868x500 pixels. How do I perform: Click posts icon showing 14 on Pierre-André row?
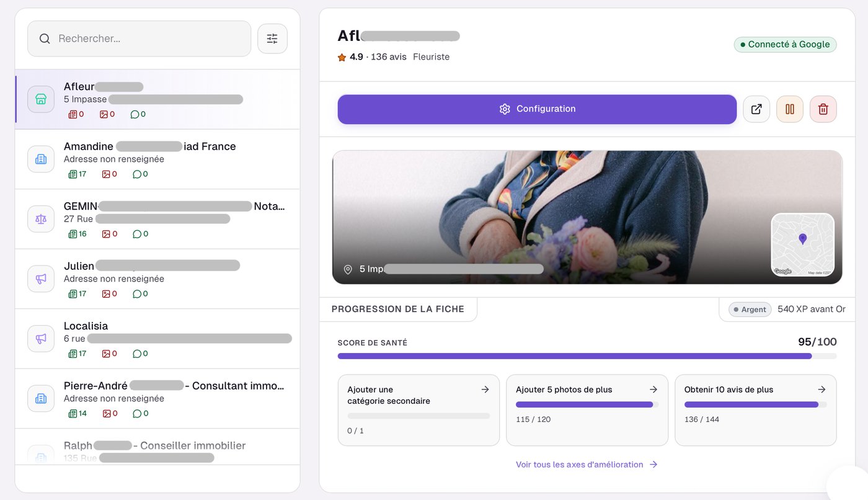pos(73,414)
